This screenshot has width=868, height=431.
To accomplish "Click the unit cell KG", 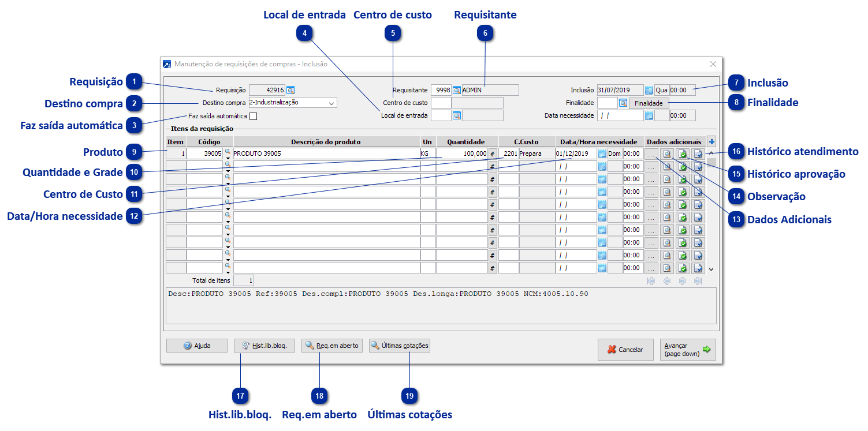I will (428, 154).
